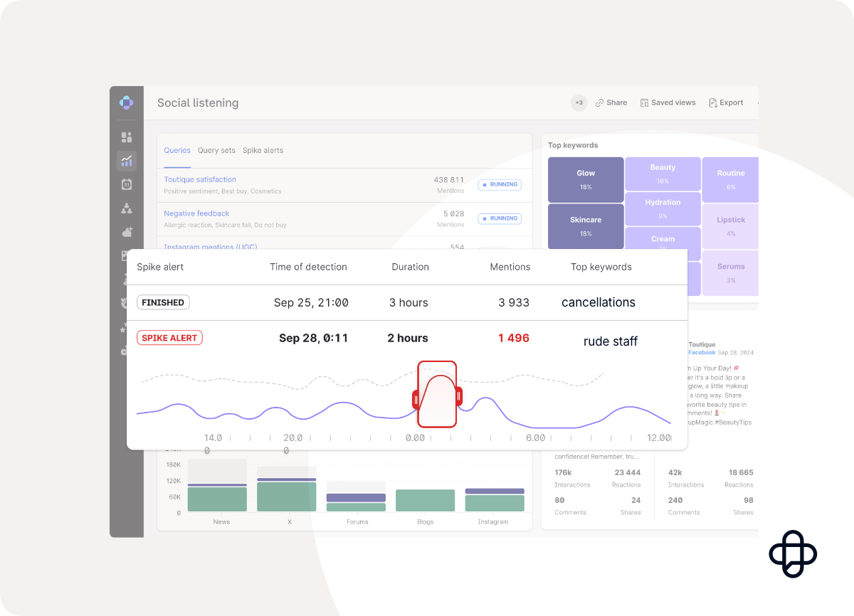Open the dashboard grid icon in sidebar
This screenshot has width=854, height=616.
point(127,137)
